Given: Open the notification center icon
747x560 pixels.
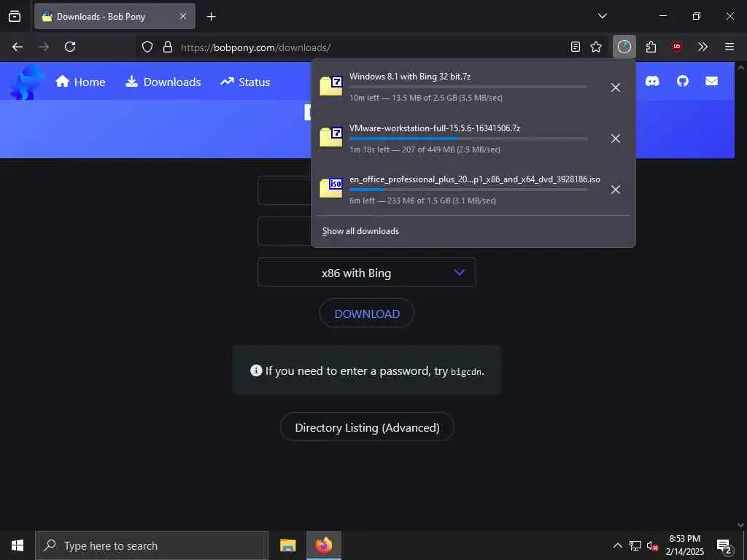Looking at the screenshot, I should point(724,545).
